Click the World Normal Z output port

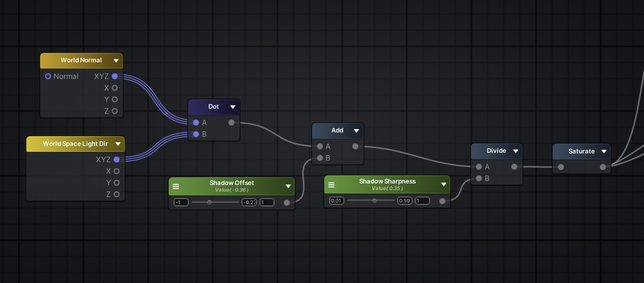click(115, 111)
